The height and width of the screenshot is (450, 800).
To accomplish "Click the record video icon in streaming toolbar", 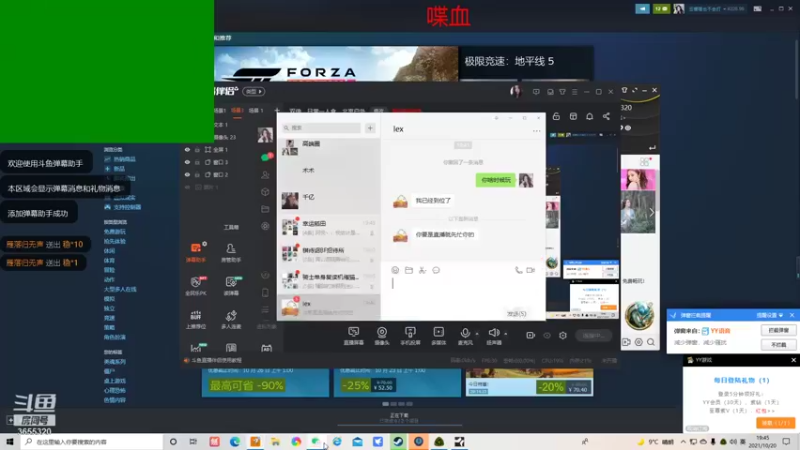I will [x=531, y=336].
